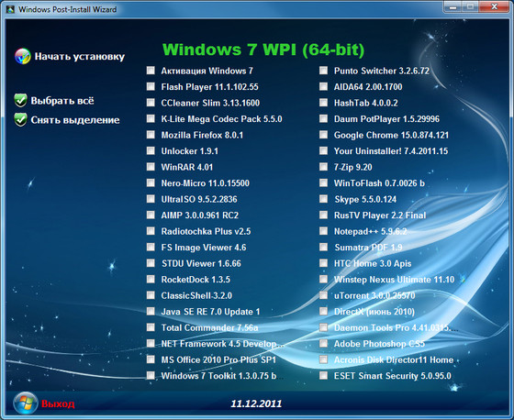
Task: Select all programs with Выбрать всё
Action: tap(62, 101)
